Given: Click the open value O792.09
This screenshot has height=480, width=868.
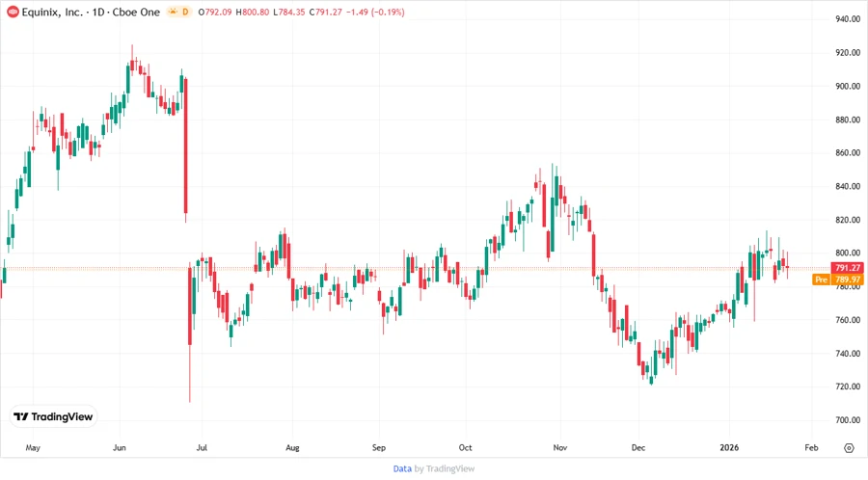Looking at the screenshot, I should tap(215, 13).
